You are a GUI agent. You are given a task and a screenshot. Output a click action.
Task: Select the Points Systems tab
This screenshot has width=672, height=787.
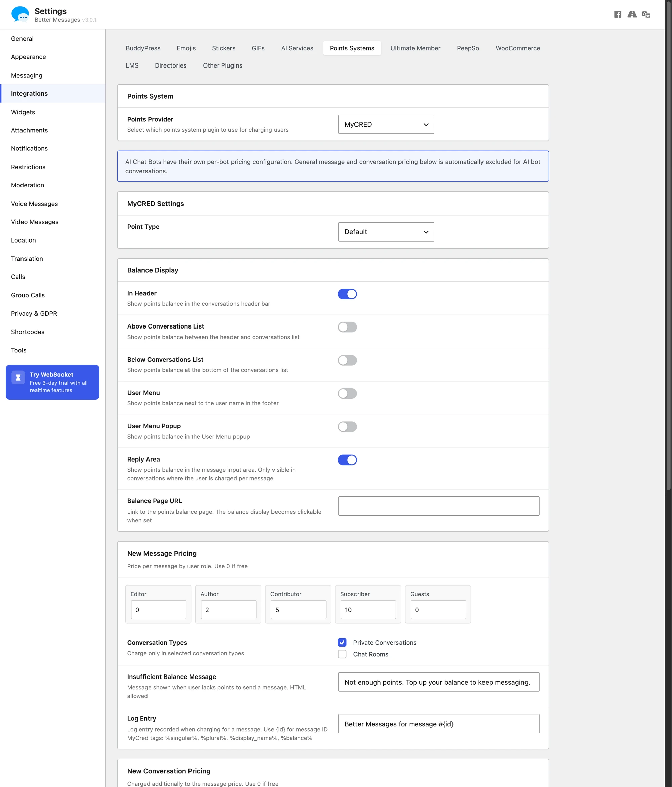[352, 48]
